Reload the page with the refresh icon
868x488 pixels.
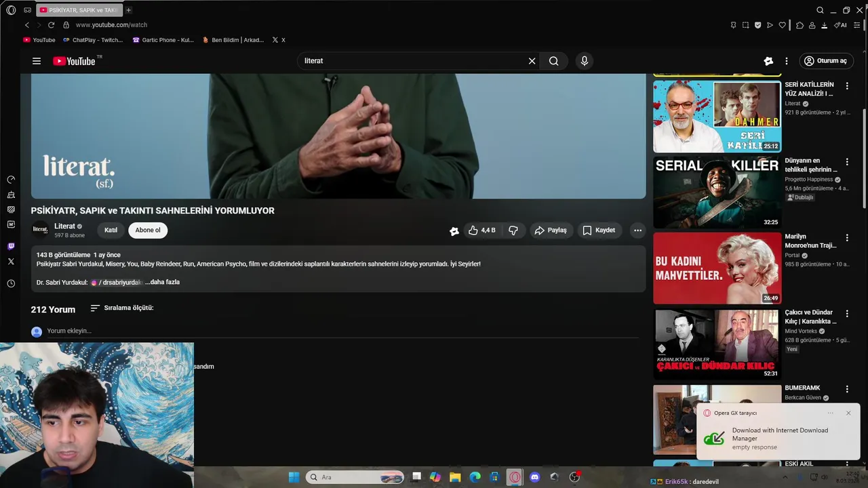click(51, 25)
